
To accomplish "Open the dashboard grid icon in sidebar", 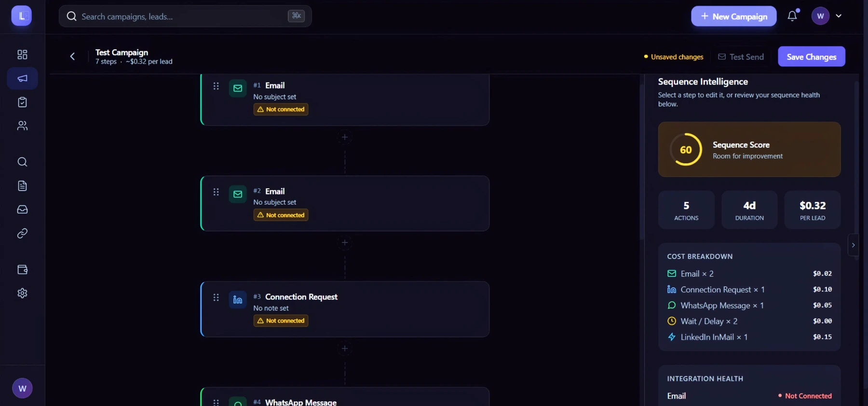I will 22,55.
